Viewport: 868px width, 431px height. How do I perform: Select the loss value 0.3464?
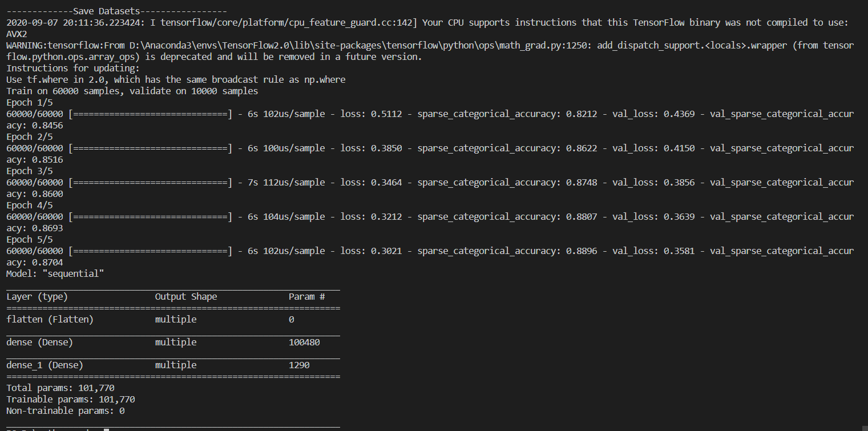pyautogui.click(x=386, y=183)
